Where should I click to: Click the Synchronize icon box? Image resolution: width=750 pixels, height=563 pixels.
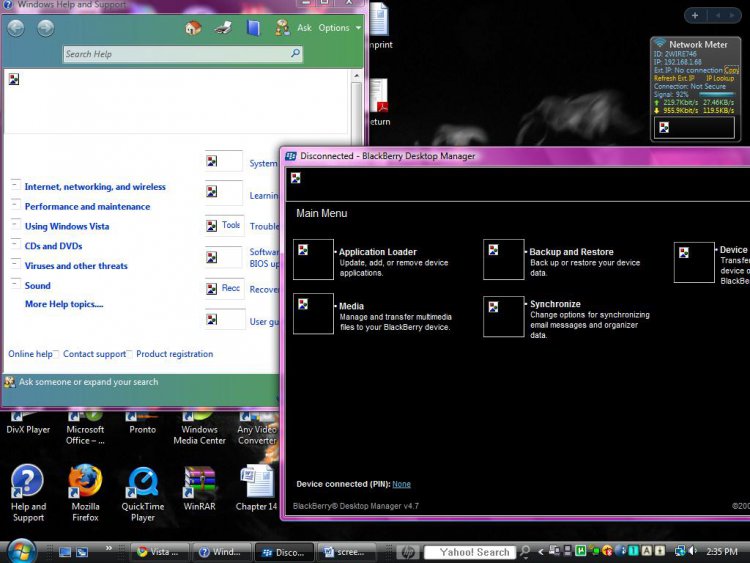[x=504, y=316]
